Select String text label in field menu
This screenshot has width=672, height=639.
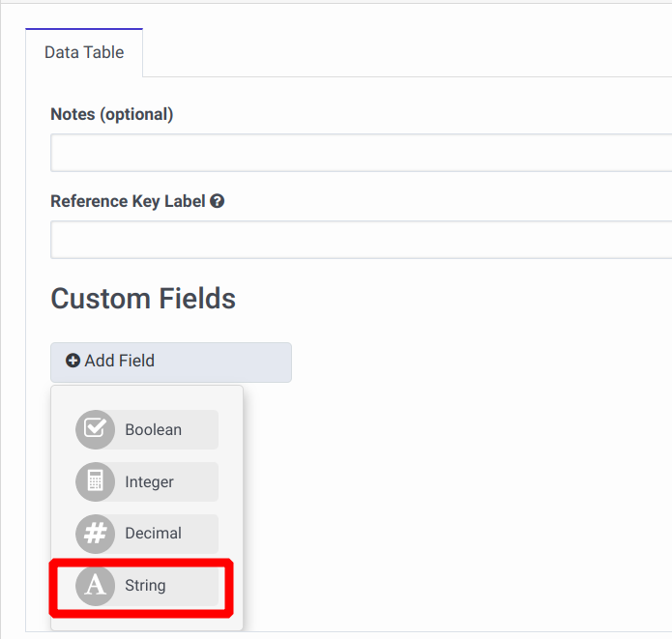click(x=145, y=586)
